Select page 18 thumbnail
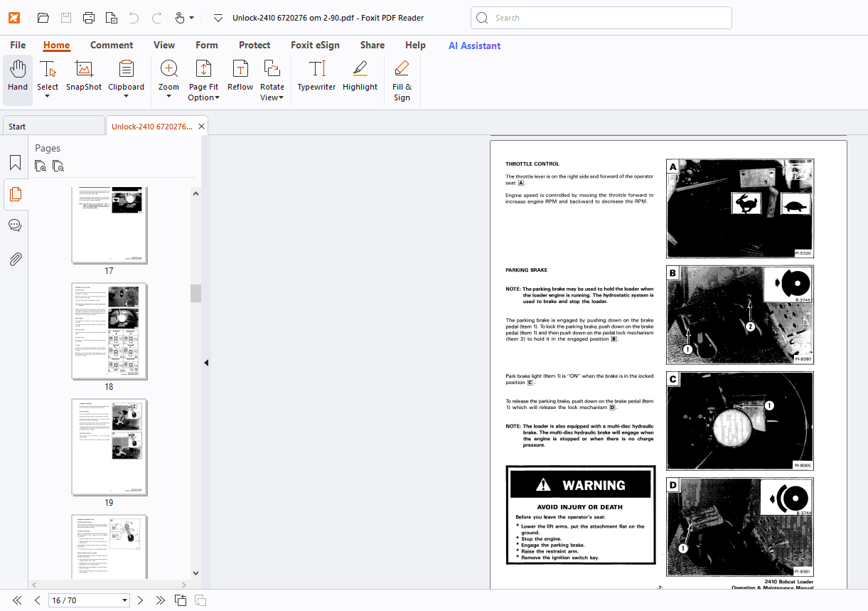868x611 pixels. tap(109, 331)
